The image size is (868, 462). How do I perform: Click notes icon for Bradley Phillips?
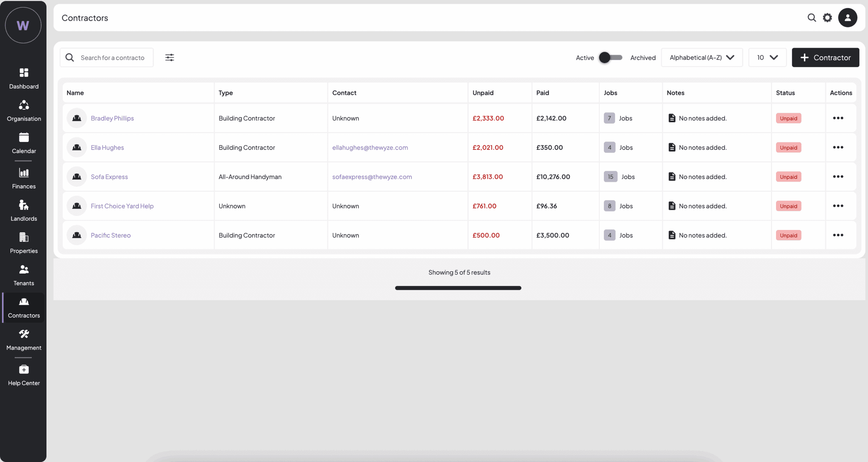(x=672, y=118)
